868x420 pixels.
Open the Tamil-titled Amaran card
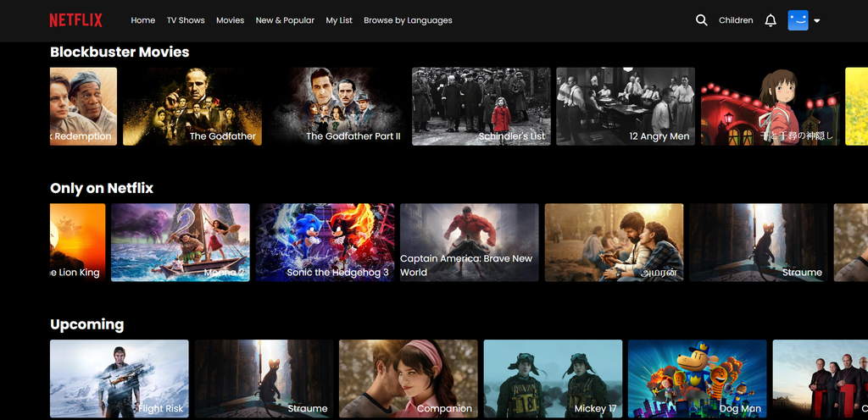point(614,243)
